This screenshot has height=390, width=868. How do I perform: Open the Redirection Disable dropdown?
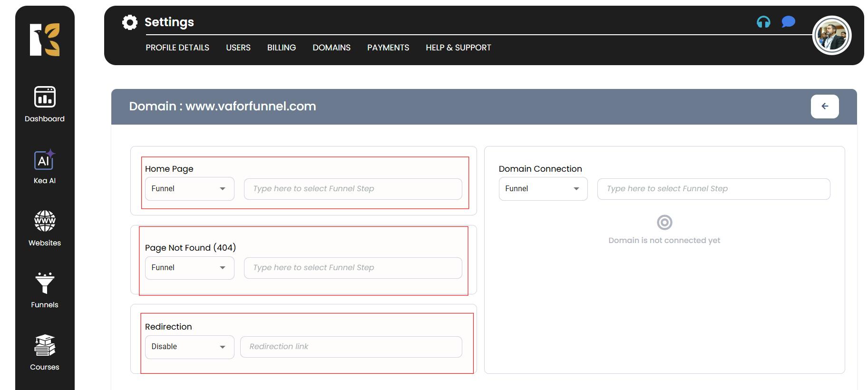(189, 347)
